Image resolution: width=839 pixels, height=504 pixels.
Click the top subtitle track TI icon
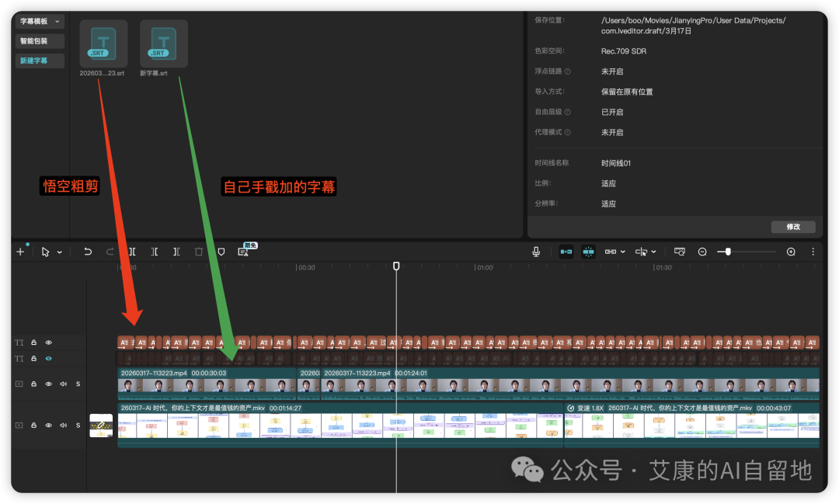(19, 342)
